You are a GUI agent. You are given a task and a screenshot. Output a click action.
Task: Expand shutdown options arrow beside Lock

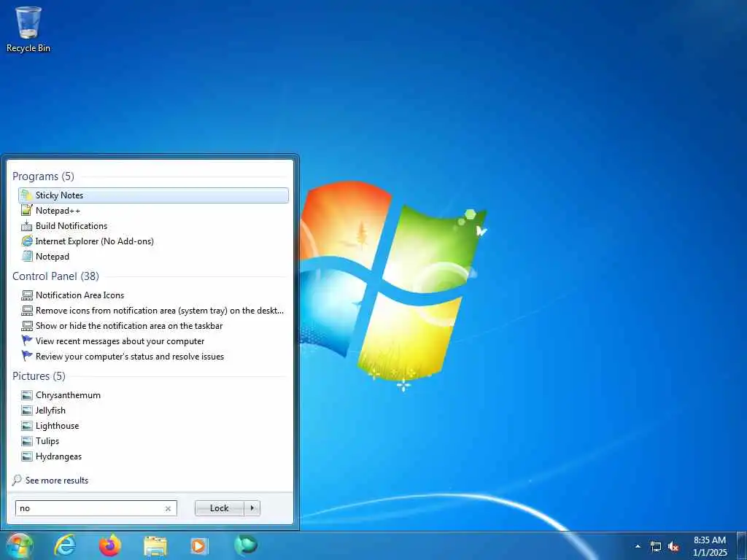tap(252, 508)
